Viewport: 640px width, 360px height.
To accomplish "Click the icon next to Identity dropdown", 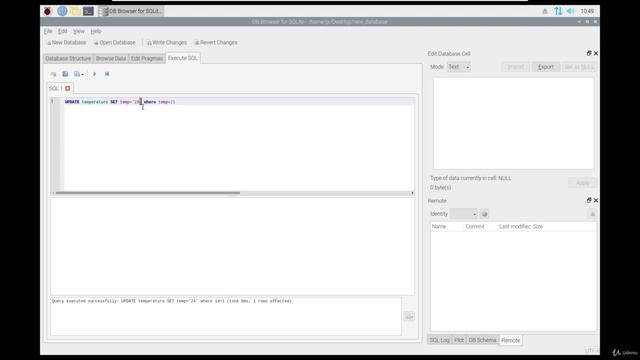I will [484, 214].
